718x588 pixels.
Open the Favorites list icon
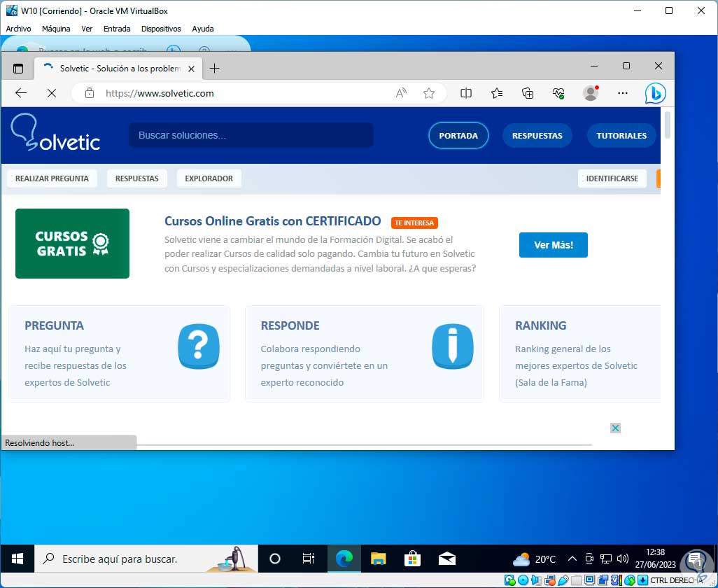point(497,93)
